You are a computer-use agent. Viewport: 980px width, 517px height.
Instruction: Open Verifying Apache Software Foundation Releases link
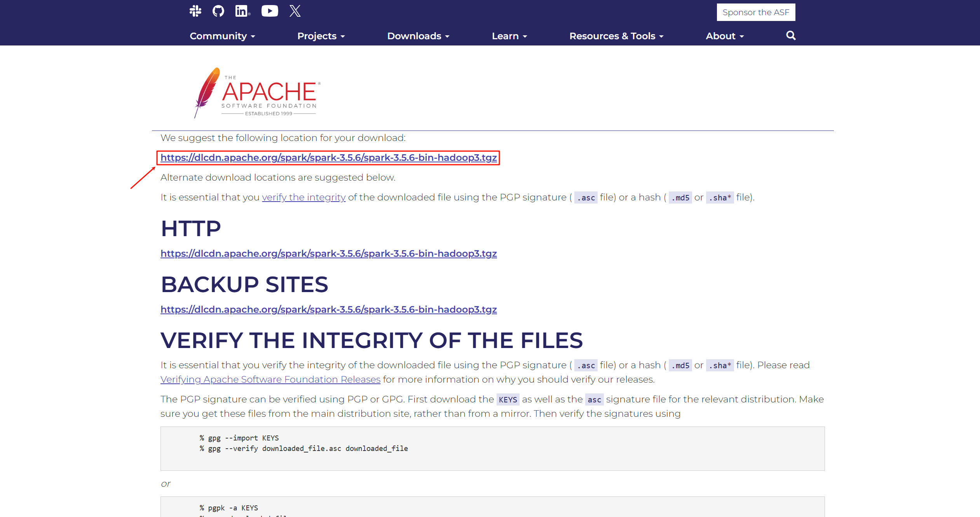(x=270, y=379)
